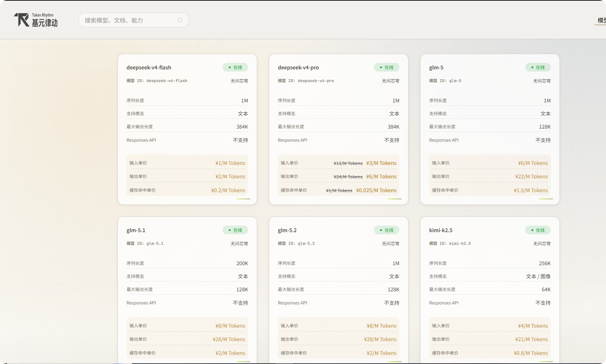Click the ¥1/M Tokens input price of deepseek-v4-flash
Image resolution: width=606 pixels, height=364 pixels.
[x=230, y=163]
